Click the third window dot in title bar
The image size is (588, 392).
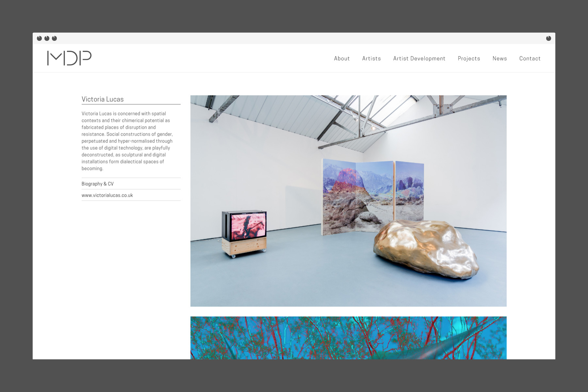pyautogui.click(x=54, y=38)
